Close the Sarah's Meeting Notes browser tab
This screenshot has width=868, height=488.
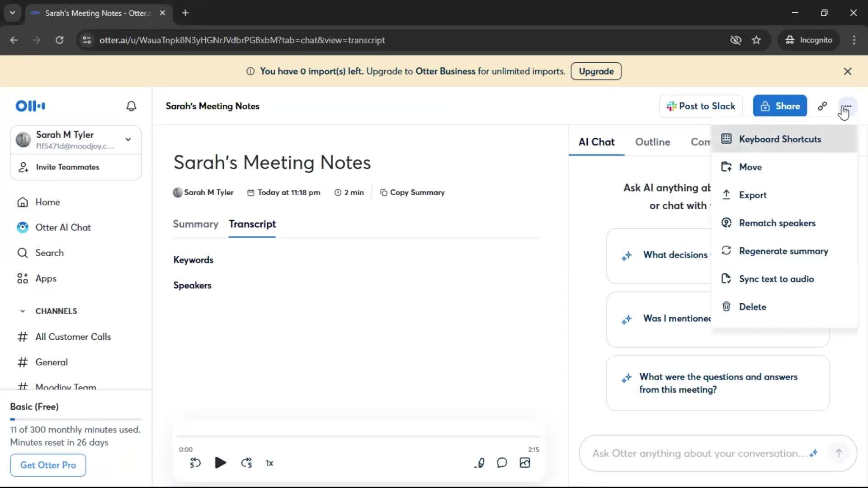[162, 13]
